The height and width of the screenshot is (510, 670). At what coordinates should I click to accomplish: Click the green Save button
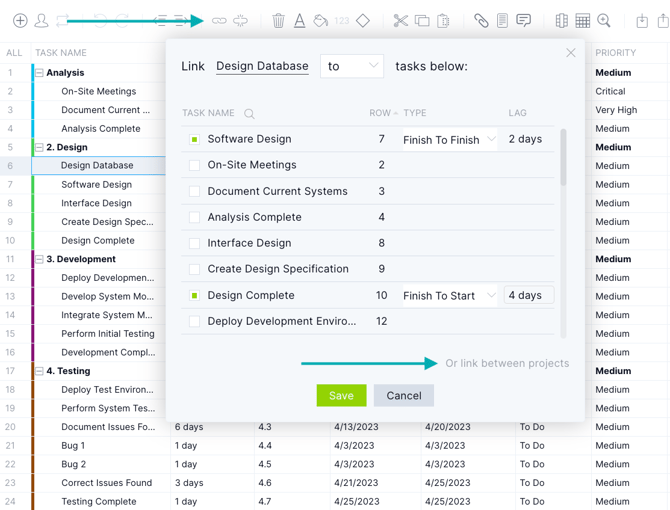[x=341, y=396]
